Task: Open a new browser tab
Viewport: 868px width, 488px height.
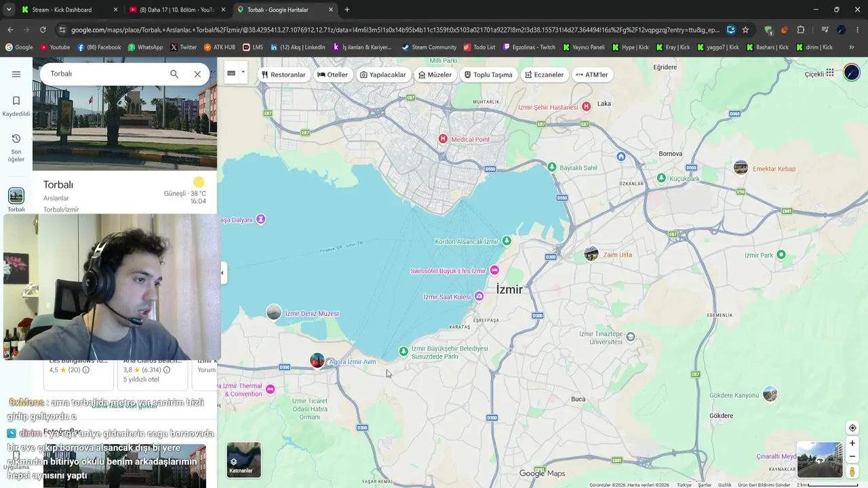Action: [x=347, y=9]
